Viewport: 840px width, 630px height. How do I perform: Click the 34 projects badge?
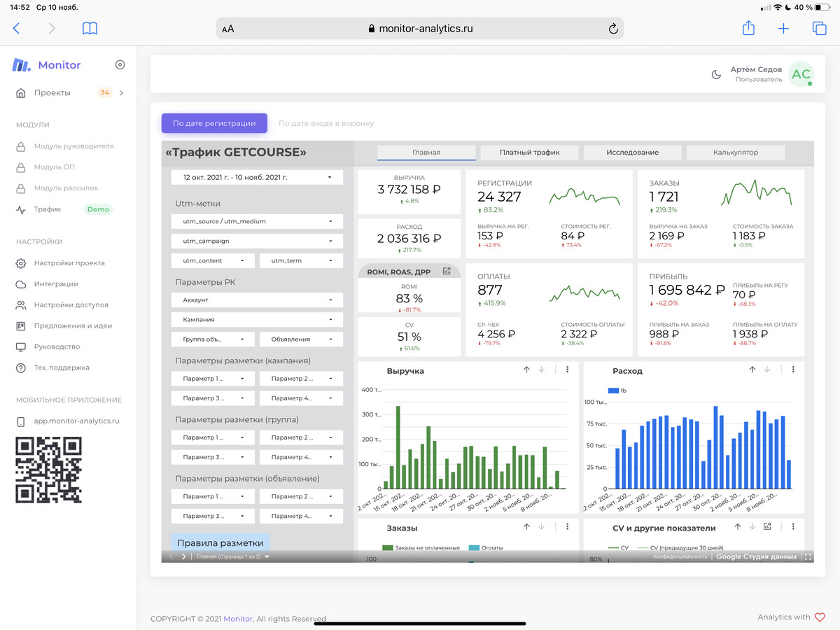tap(104, 92)
